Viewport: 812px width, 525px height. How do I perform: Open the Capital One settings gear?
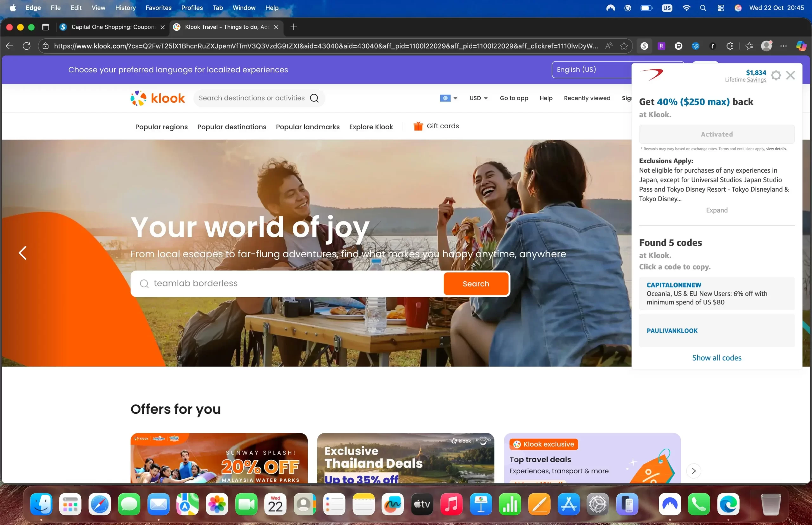click(x=776, y=75)
